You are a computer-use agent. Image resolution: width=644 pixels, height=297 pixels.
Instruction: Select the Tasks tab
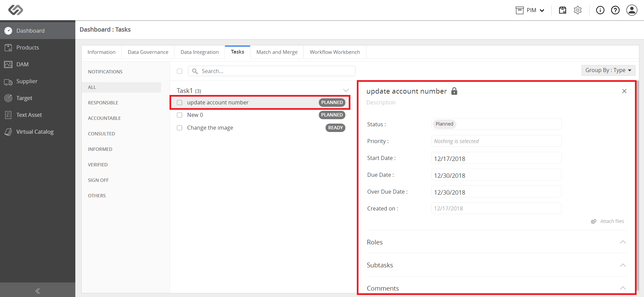(x=237, y=52)
